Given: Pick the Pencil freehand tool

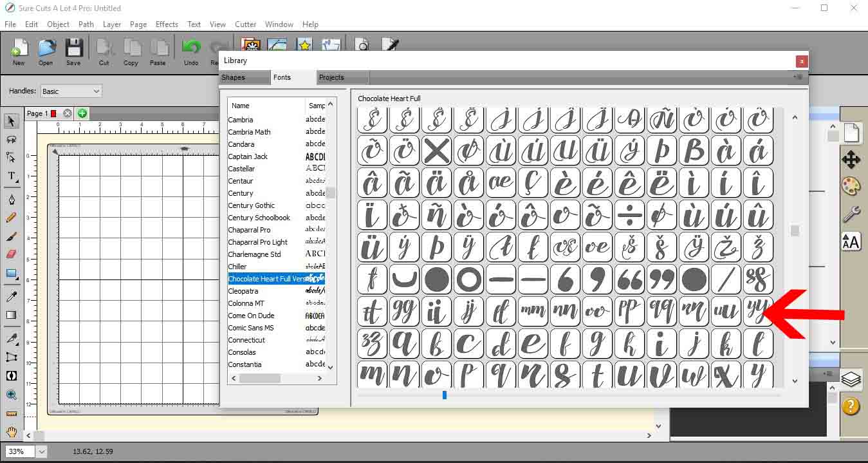Looking at the screenshot, I should pos(11,218).
